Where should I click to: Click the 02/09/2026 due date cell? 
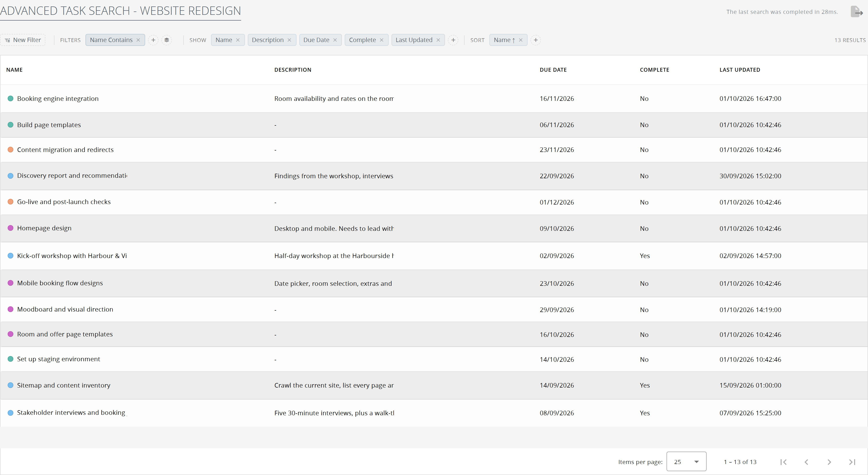click(557, 256)
